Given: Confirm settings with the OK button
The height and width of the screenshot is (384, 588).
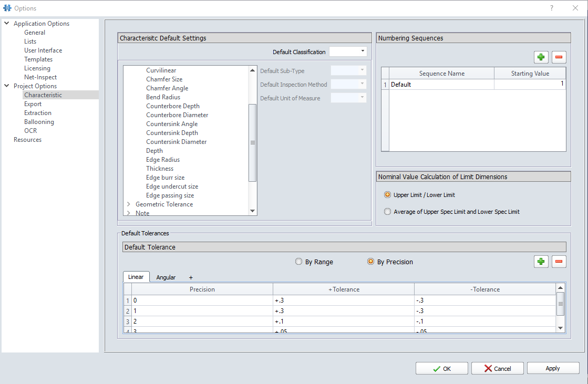Looking at the screenshot, I should click(x=441, y=368).
